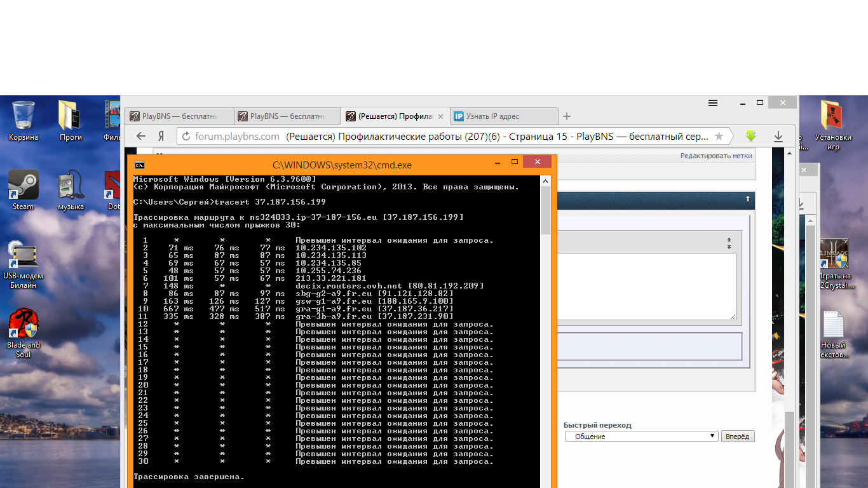Minimize the browser window
This screenshot has height=488, width=868.
click(742, 102)
